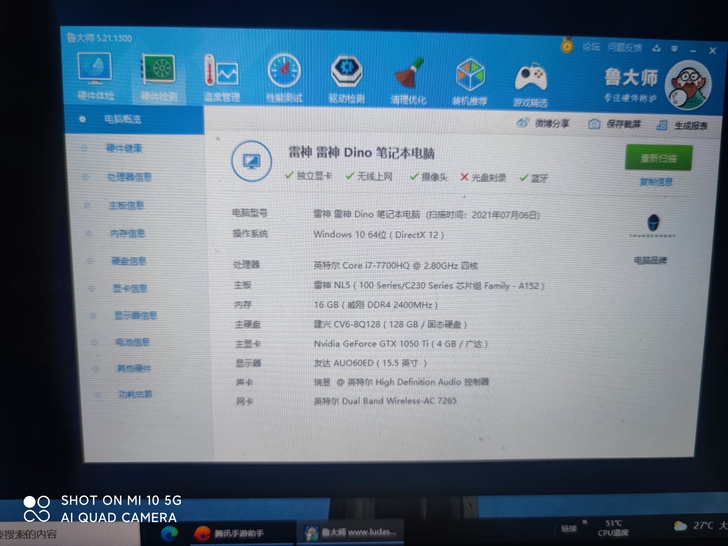This screenshot has height=546, width=728.
Task: Click 建兴 CV6-8Q128 disk text
Action: (x=390, y=324)
